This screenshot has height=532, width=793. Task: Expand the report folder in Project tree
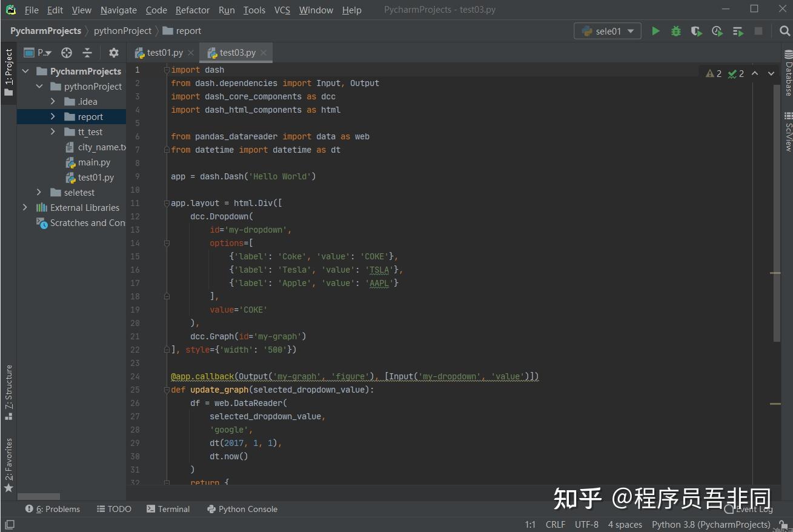point(52,116)
